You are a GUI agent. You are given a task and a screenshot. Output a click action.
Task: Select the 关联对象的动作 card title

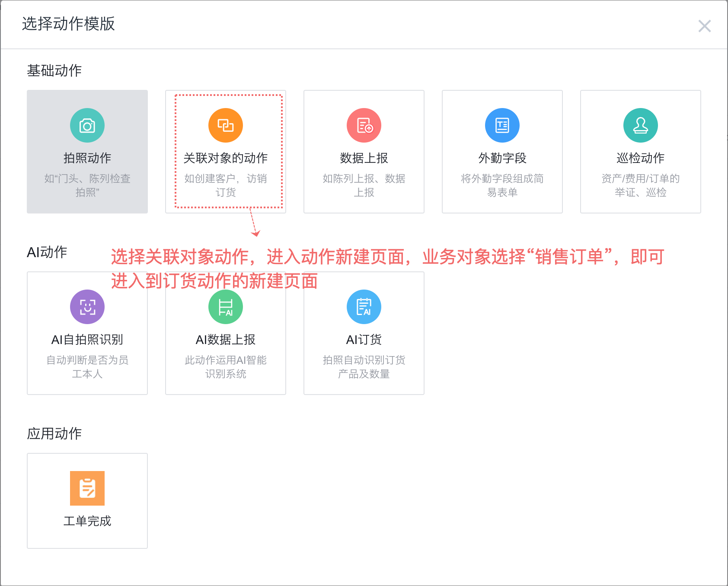pos(226,158)
